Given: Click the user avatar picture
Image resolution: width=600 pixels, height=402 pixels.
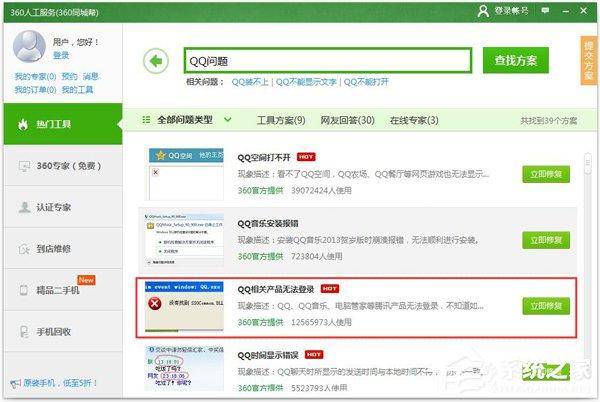Looking at the screenshot, I should point(29,47).
